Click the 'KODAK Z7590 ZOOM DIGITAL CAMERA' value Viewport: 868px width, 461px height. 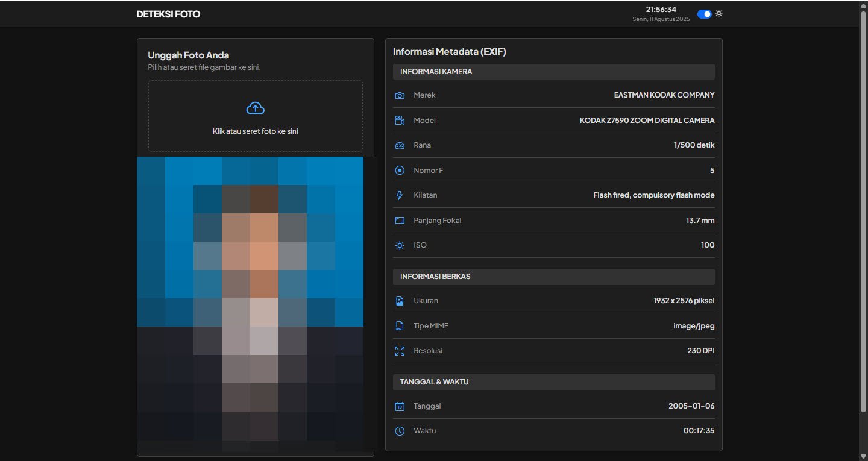coord(647,121)
